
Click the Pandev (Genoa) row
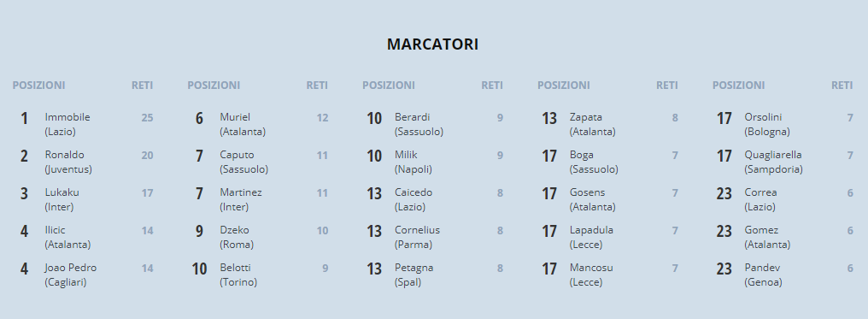(783, 275)
